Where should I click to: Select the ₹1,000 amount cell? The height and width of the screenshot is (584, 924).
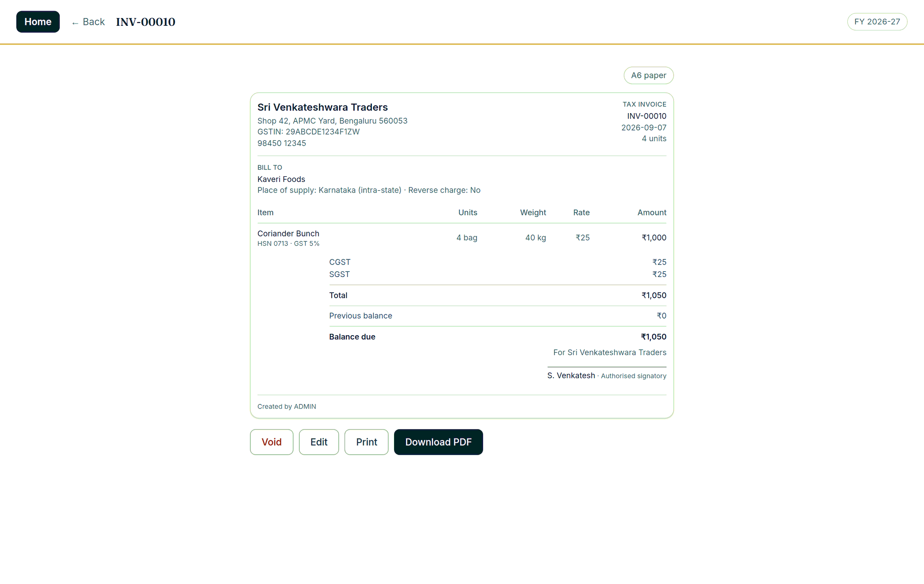(x=654, y=238)
